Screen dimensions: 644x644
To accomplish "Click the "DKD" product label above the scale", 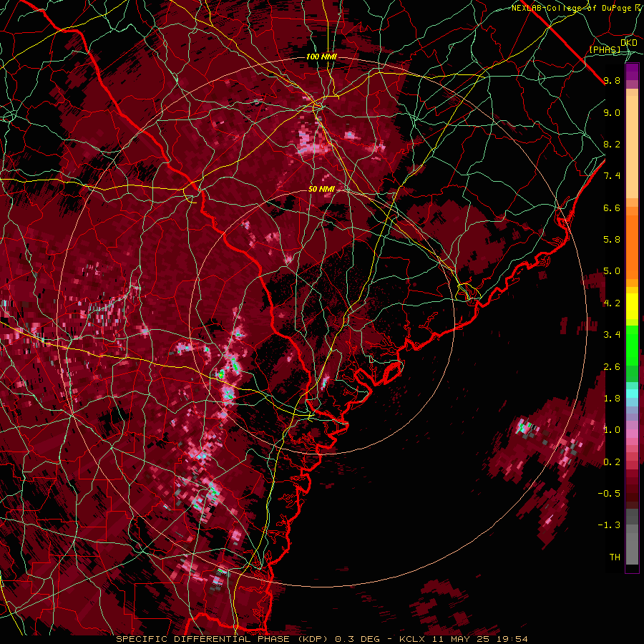I will pyautogui.click(x=629, y=43).
